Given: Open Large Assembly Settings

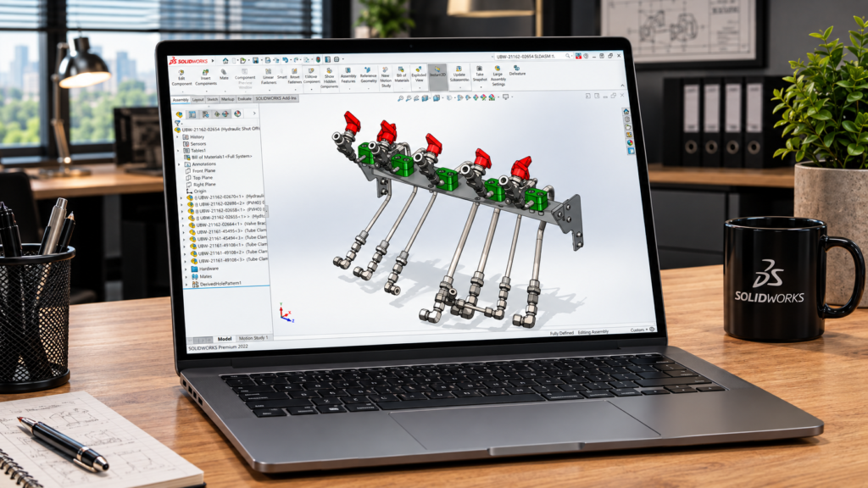Looking at the screenshot, I should point(498,75).
